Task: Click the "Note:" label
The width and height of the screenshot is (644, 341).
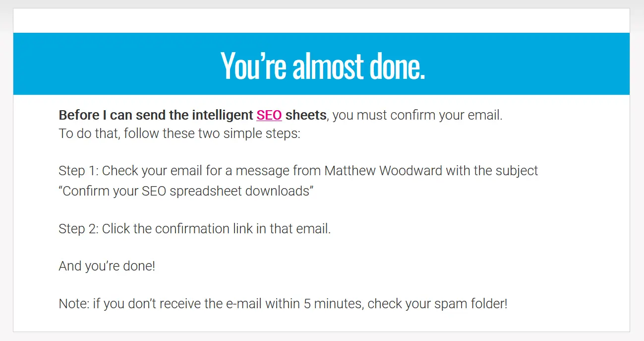Action: pos(74,303)
